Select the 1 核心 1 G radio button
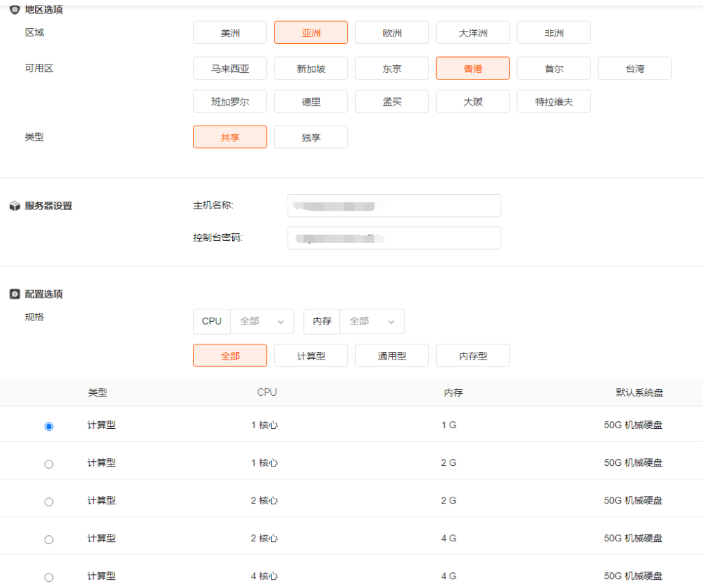Viewport: 703px width, 588px height. tap(49, 426)
